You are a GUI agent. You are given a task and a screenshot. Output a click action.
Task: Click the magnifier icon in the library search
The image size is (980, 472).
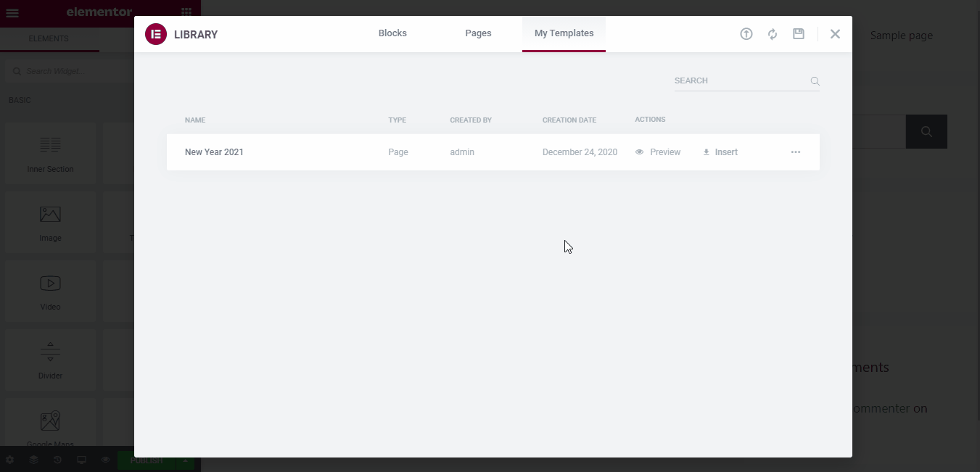815,81
